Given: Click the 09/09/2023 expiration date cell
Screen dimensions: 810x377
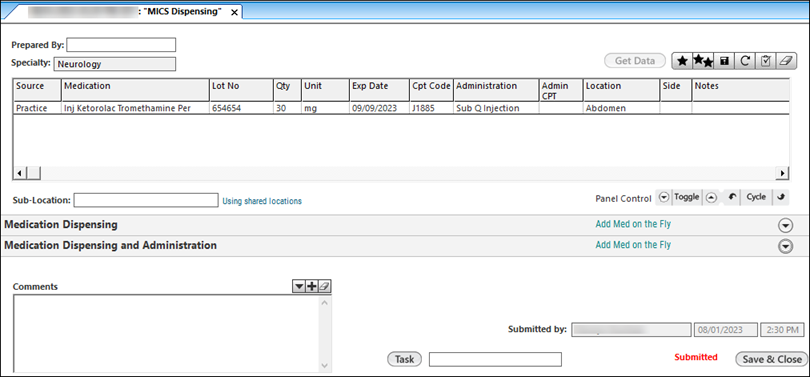Looking at the screenshot, I should pos(380,108).
